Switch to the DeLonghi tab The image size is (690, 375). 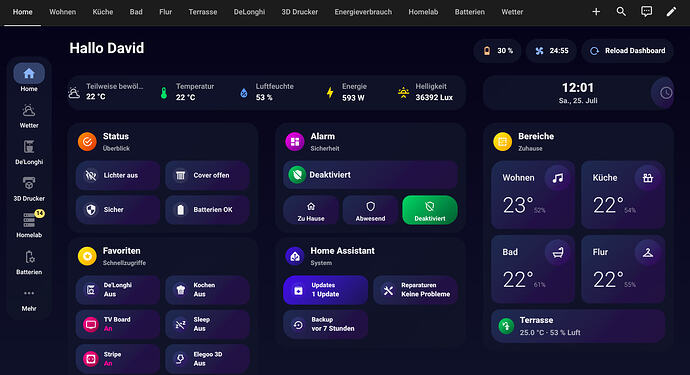(x=249, y=12)
